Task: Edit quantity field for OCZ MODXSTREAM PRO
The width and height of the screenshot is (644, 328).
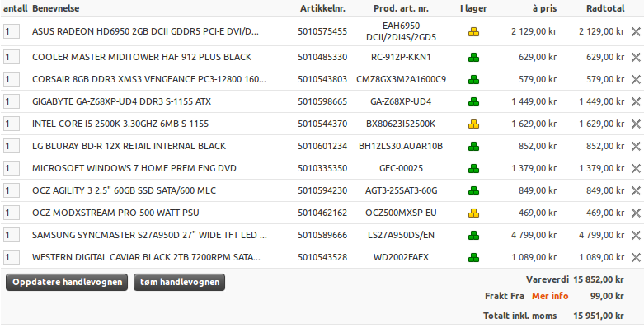Action: point(12,213)
